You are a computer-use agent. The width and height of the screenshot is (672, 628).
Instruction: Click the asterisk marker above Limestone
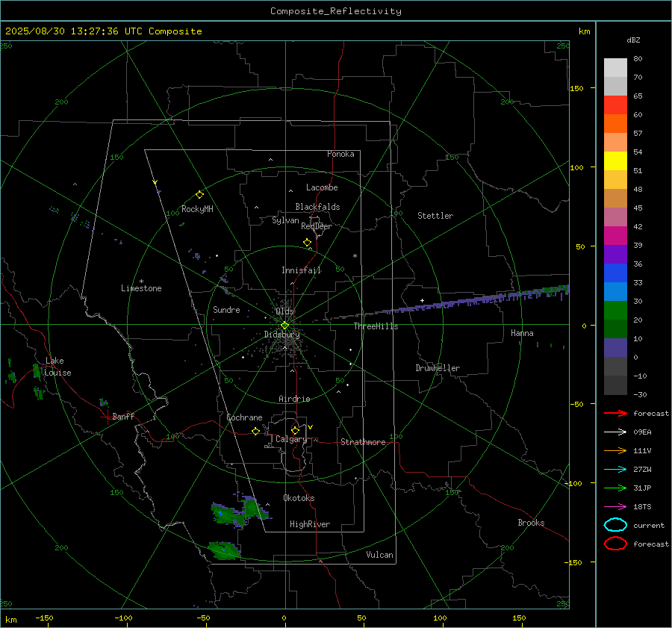tap(141, 282)
